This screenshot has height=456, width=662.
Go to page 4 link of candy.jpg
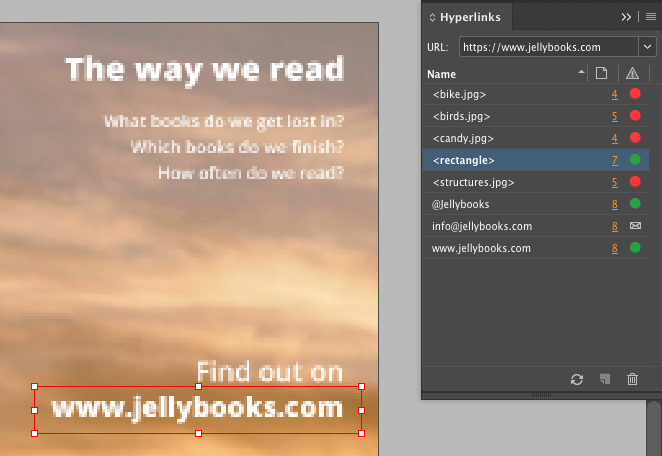point(614,138)
